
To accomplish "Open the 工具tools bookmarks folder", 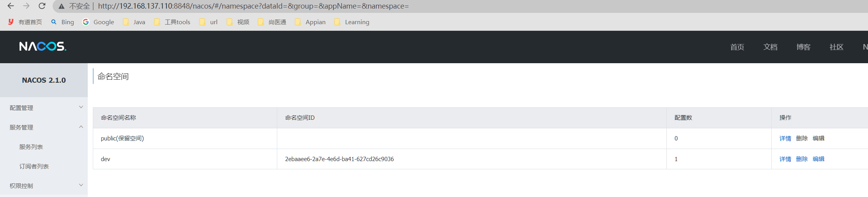I will coord(172,22).
